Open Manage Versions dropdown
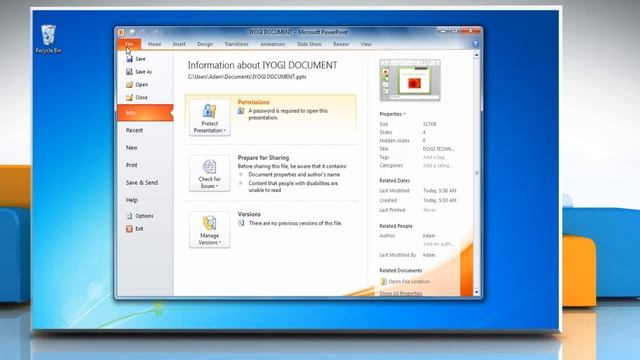Image resolution: width=640 pixels, height=360 pixels. coord(209,230)
